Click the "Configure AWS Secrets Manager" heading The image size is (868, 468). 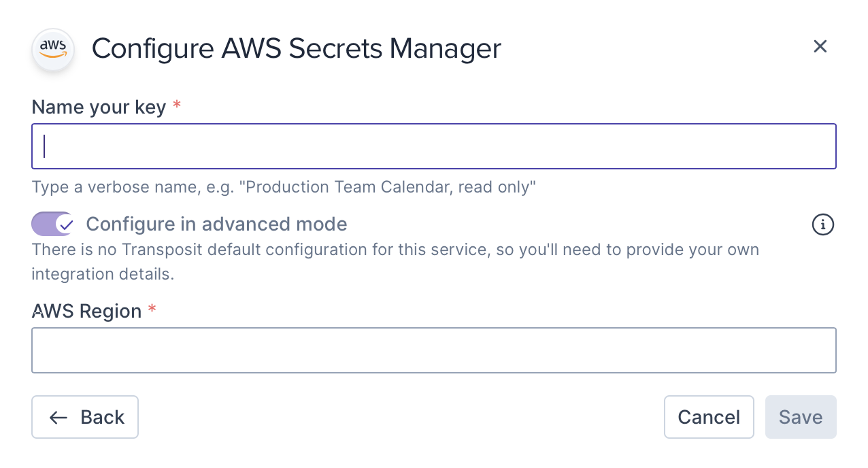pyautogui.click(x=296, y=48)
